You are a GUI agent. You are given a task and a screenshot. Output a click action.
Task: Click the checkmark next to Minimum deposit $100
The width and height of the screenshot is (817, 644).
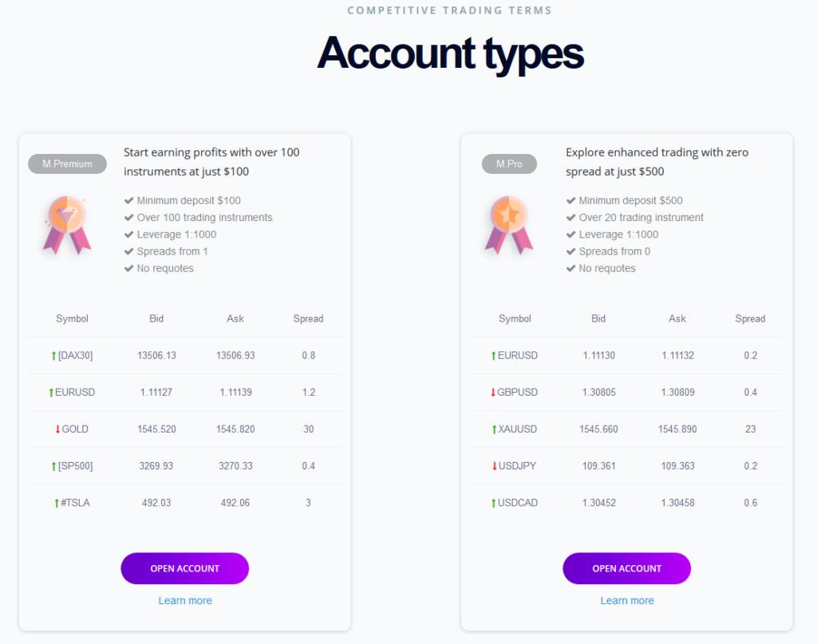coord(128,200)
